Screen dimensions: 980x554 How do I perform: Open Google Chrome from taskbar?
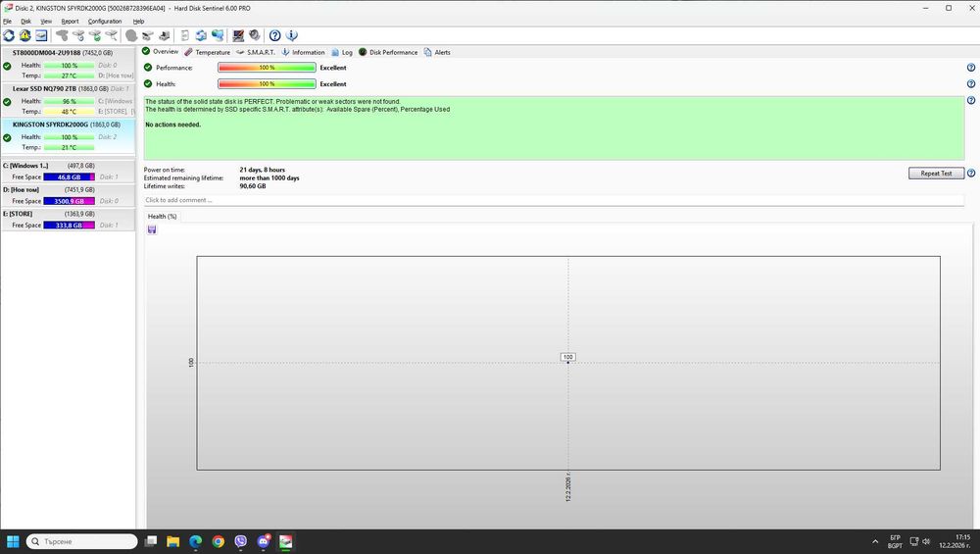coord(219,541)
